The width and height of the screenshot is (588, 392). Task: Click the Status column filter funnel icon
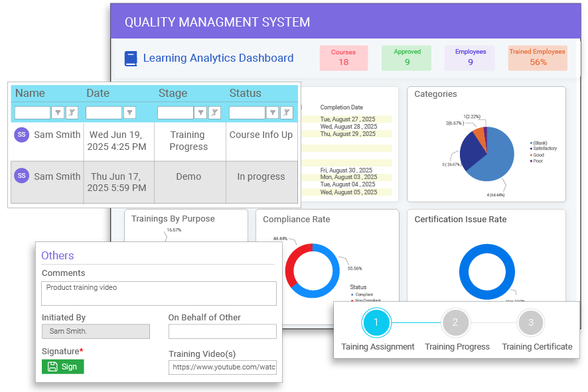(271, 113)
